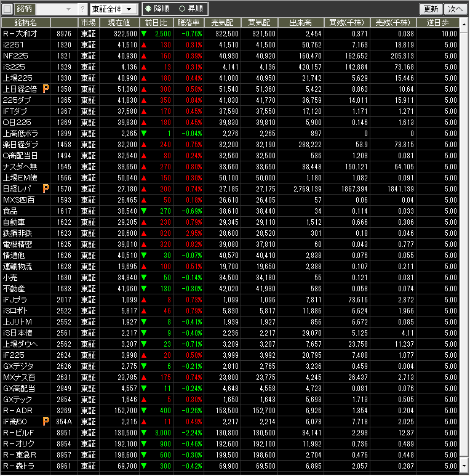The image size is (470, 476).
Task: Click the 更新 refresh button
Action: click(431, 9)
